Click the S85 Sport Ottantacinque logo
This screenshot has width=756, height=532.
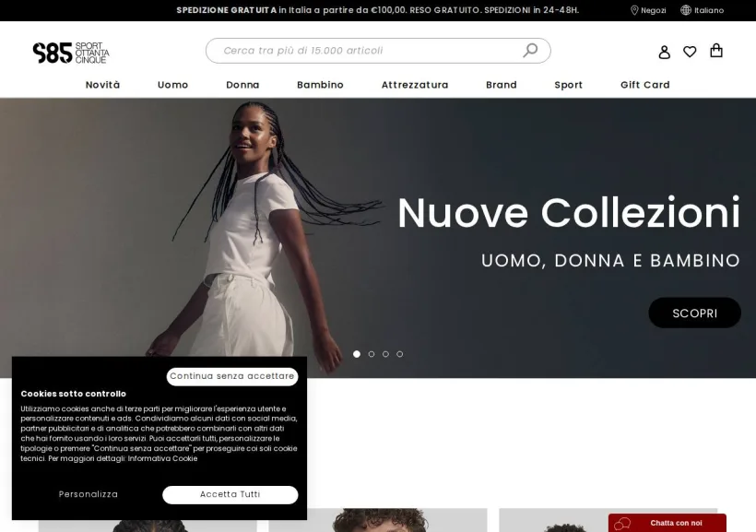pyautogui.click(x=71, y=53)
